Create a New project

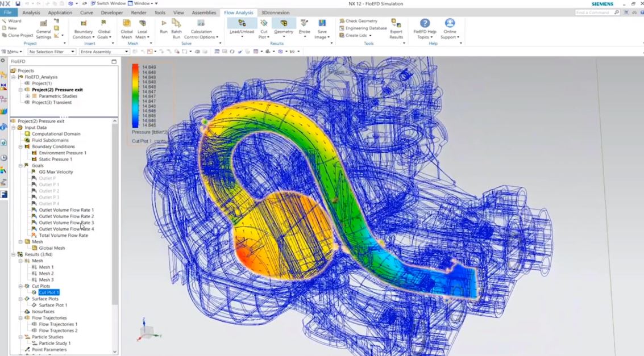(x=10, y=28)
